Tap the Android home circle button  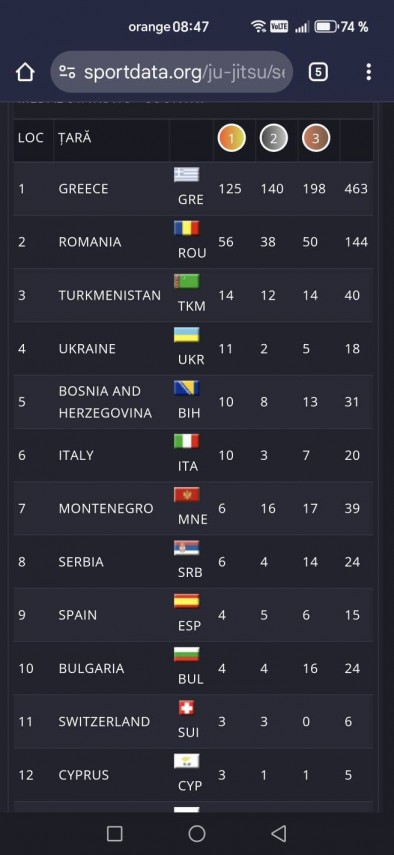click(197, 833)
